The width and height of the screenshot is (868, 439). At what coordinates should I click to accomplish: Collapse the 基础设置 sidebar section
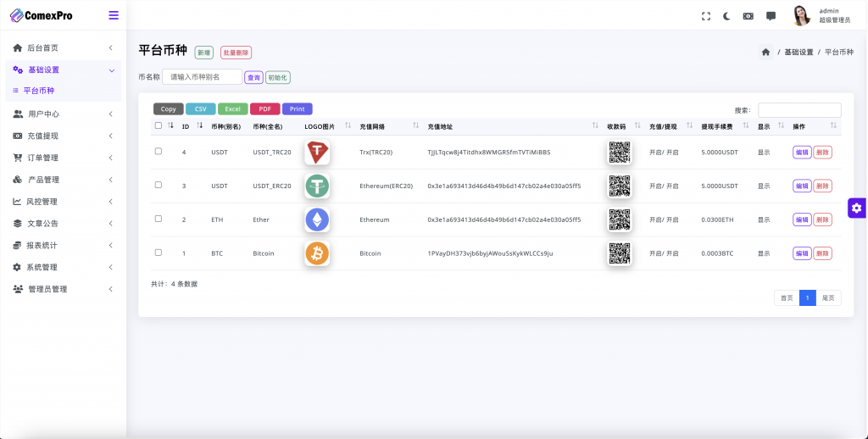coord(64,69)
